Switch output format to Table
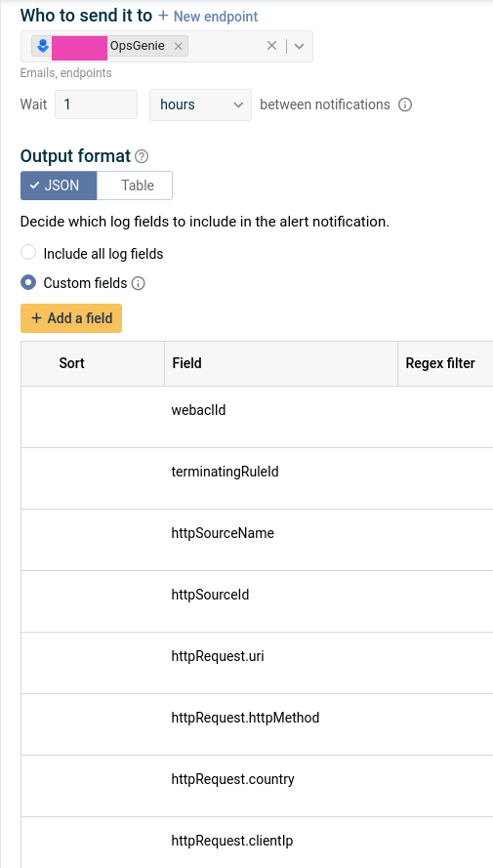The height and width of the screenshot is (868, 493). pyautogui.click(x=135, y=186)
